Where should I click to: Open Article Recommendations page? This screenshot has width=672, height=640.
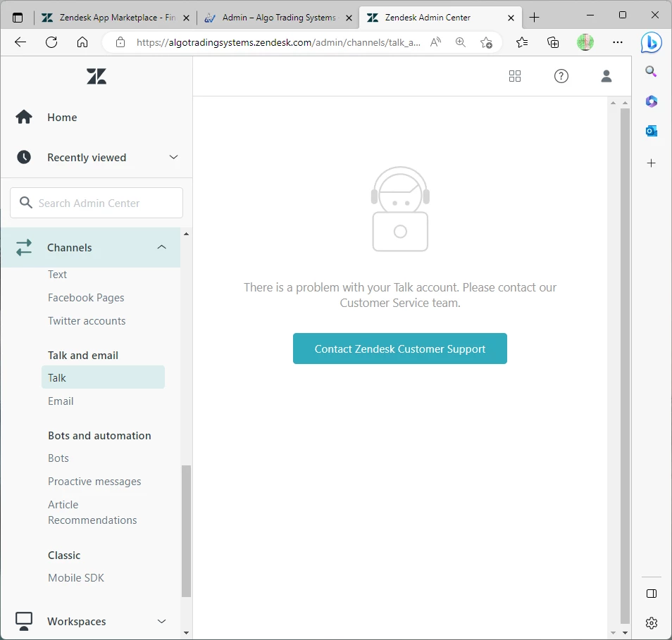pos(92,513)
